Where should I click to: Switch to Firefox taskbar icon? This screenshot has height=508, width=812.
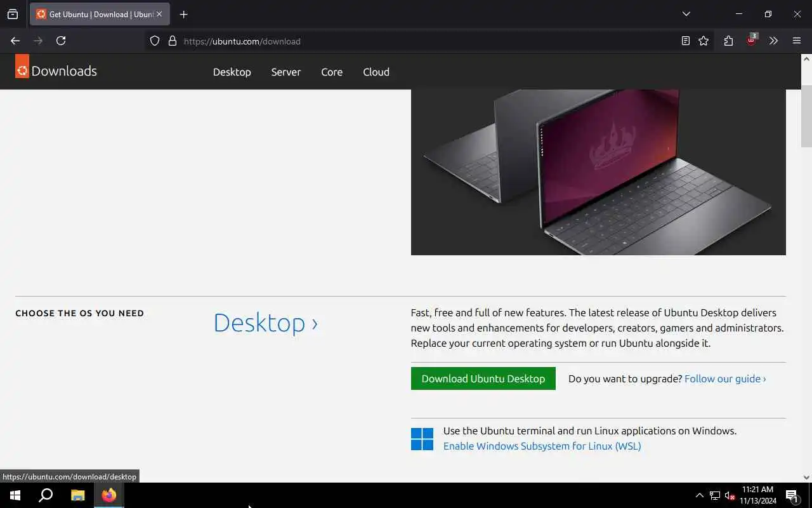coord(109,495)
